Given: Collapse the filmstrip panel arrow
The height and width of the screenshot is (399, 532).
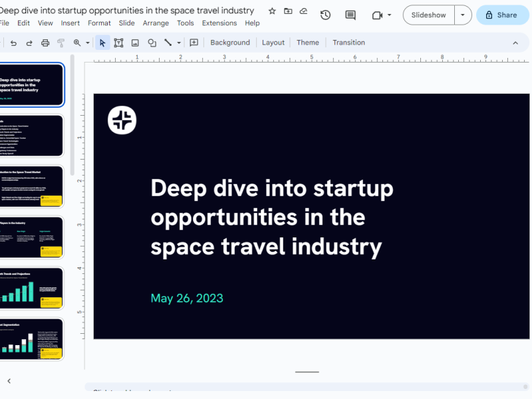Looking at the screenshot, I should [x=9, y=381].
